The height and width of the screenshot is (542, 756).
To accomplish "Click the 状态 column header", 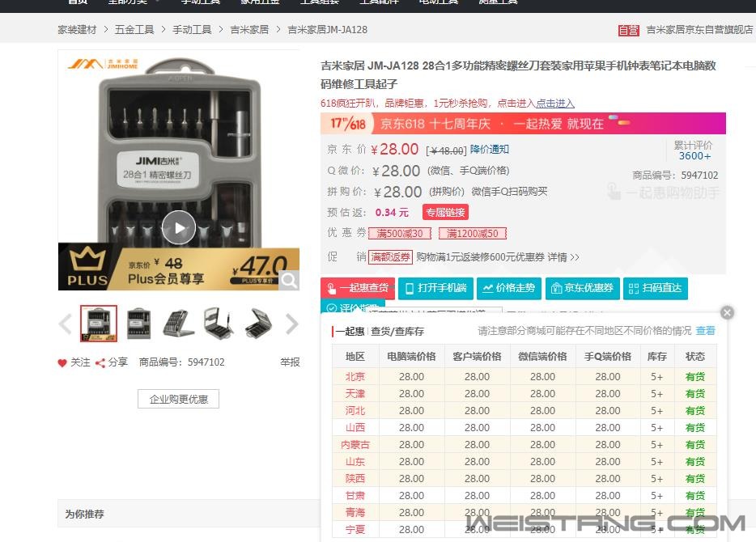I will (695, 357).
